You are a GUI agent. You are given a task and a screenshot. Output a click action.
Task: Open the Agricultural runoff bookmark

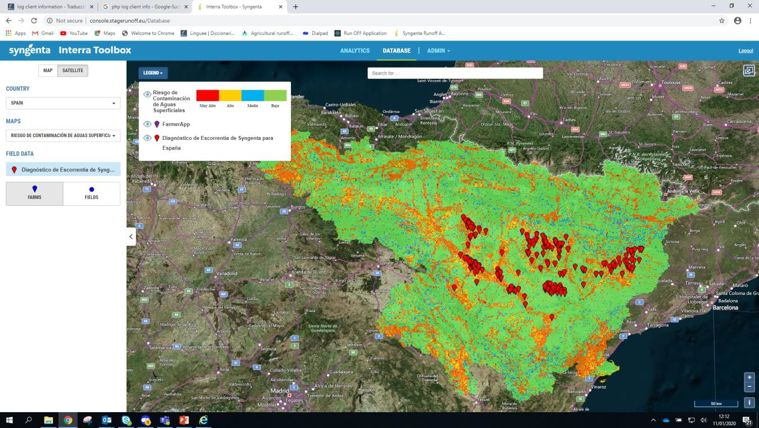268,33
